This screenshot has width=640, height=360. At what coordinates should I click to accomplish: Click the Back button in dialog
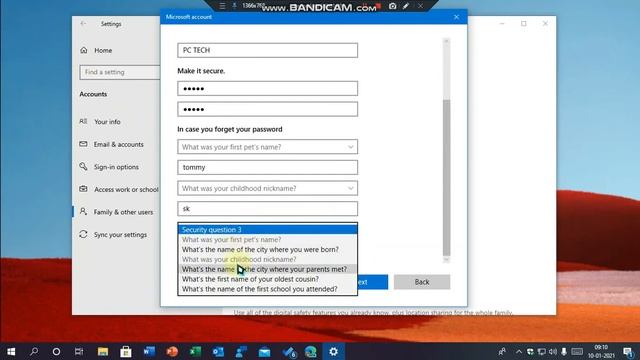tap(422, 282)
